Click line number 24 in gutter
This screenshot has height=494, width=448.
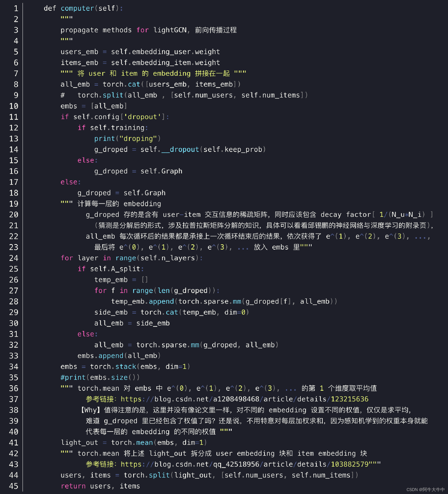[14, 258]
